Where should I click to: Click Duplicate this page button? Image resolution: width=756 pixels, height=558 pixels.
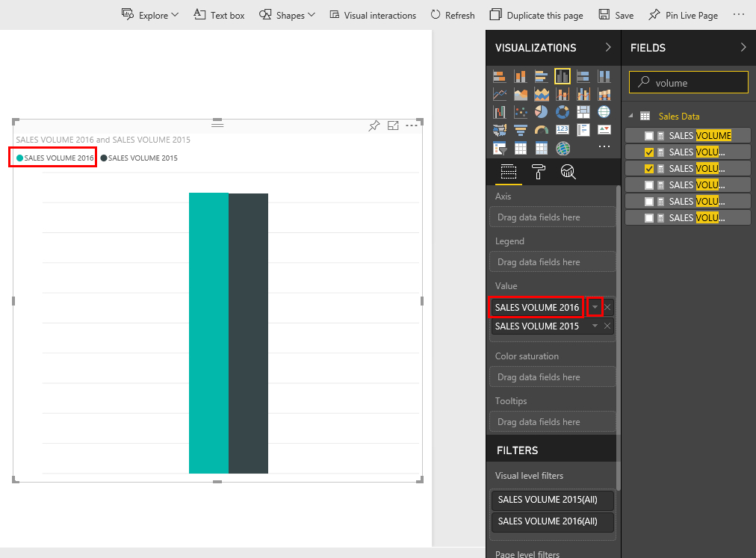tap(536, 15)
